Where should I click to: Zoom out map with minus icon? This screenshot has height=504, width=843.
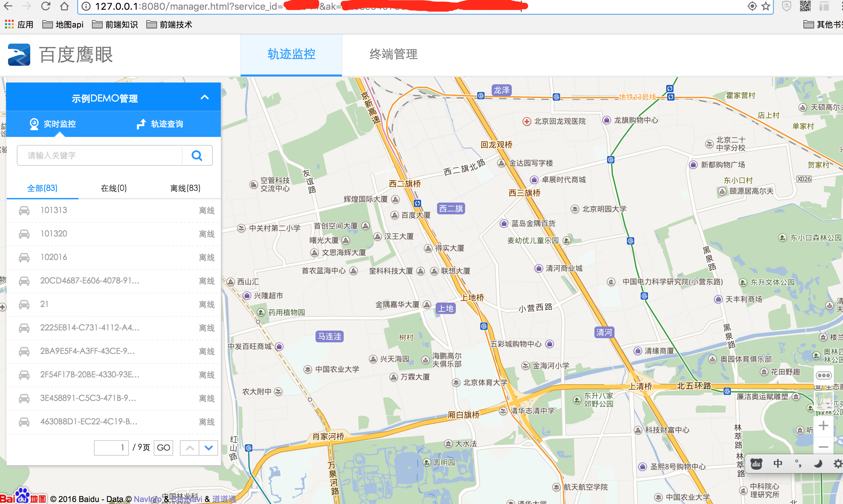[823, 447]
